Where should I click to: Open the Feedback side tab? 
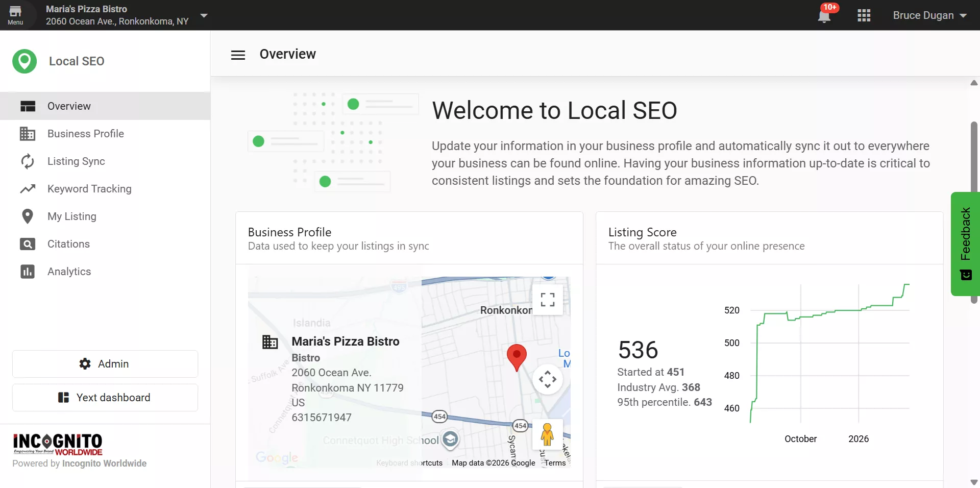pos(966,244)
